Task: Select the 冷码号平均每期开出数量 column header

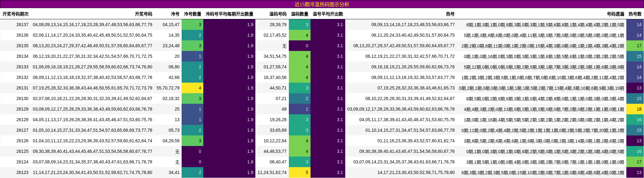Action: tap(229, 14)
